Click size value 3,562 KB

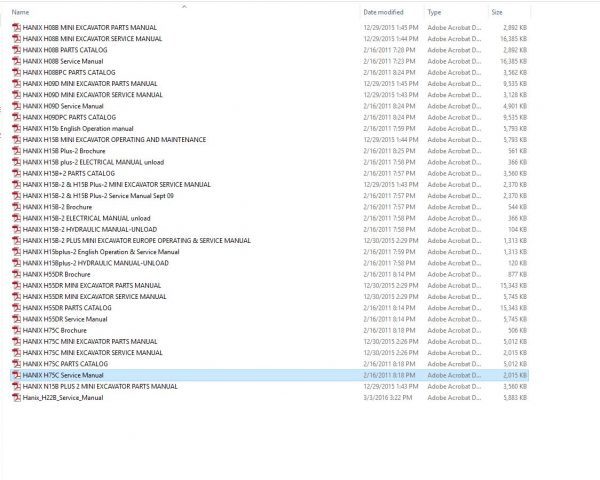pyautogui.click(x=515, y=72)
